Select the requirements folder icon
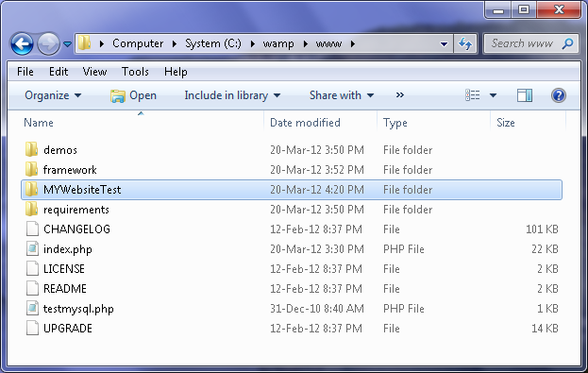 pyautogui.click(x=31, y=209)
